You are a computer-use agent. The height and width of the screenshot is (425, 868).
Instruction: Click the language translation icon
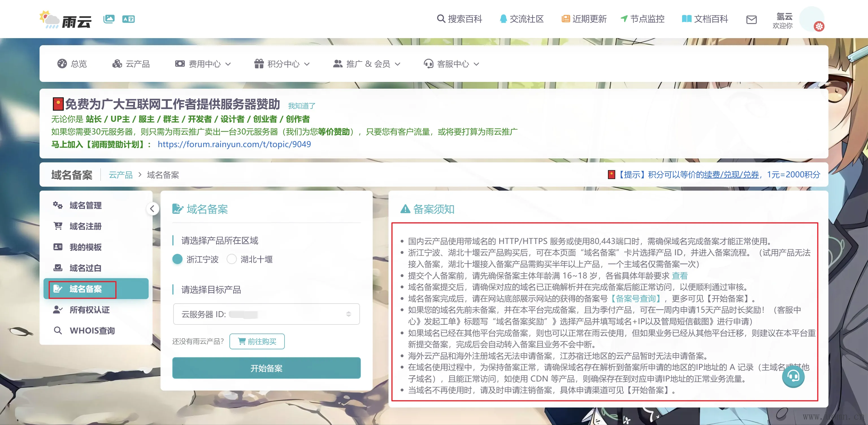[128, 19]
